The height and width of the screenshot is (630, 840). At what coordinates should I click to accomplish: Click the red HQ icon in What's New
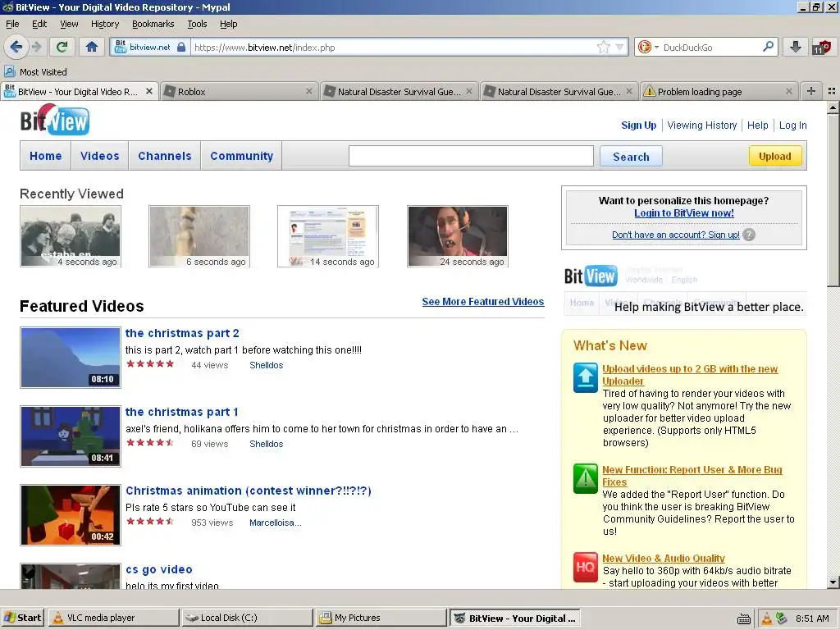(586, 567)
